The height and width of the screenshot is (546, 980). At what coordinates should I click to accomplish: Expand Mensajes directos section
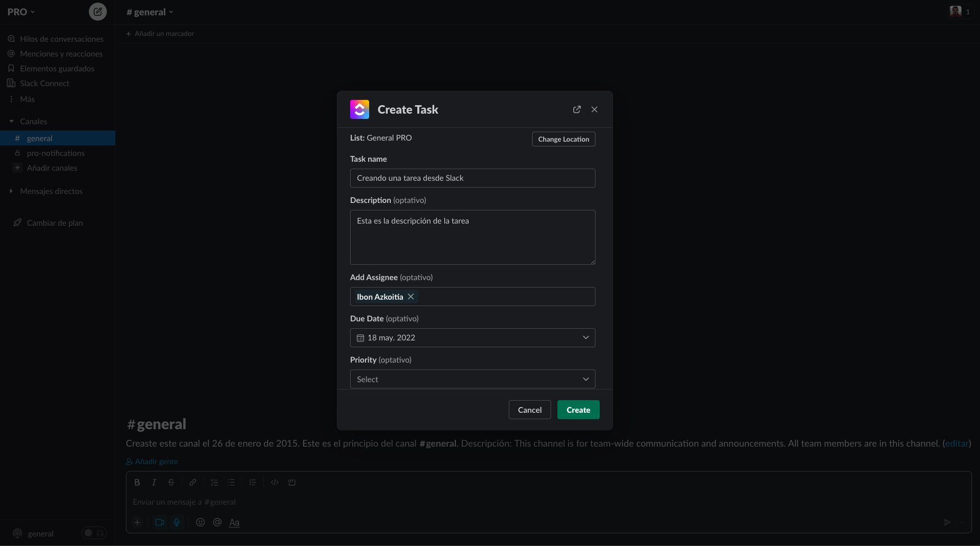pyautogui.click(x=11, y=191)
